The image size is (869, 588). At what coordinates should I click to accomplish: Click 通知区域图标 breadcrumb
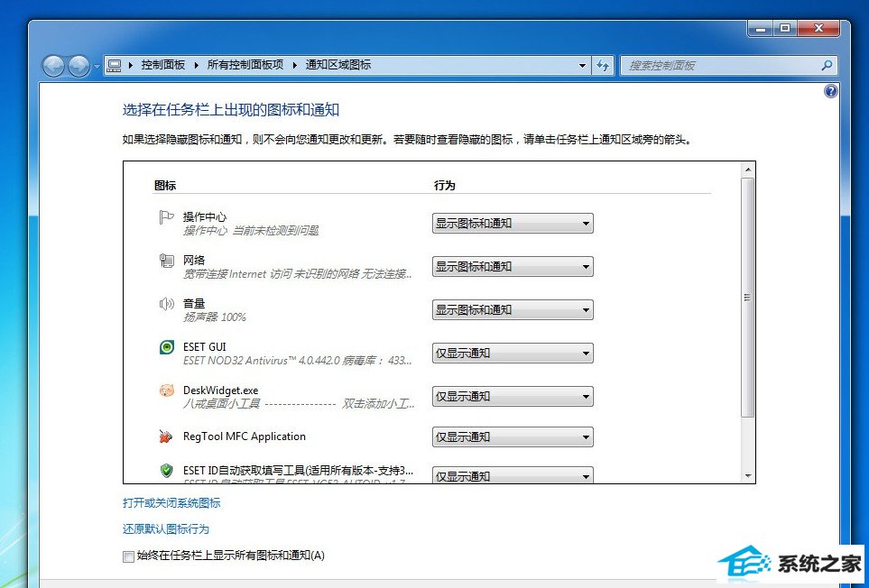pos(338,65)
